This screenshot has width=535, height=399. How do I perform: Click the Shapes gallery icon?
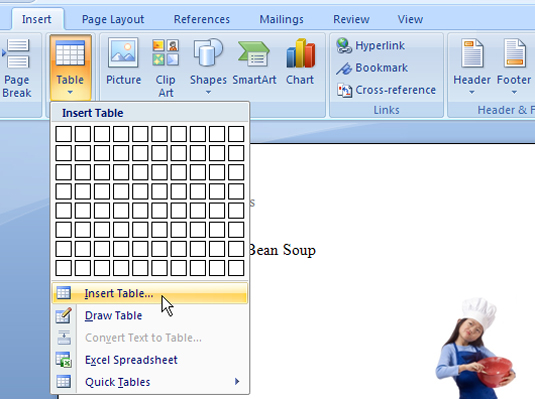coord(208,52)
